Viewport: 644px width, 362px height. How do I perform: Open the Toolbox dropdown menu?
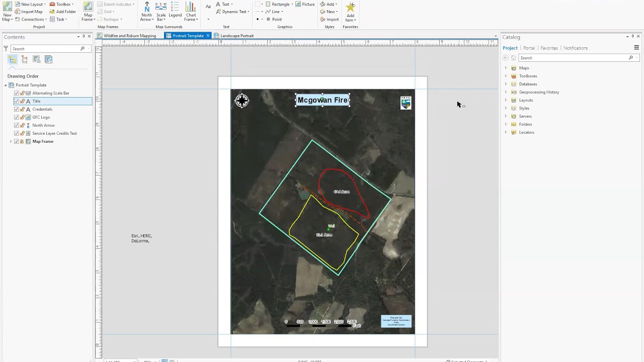(61, 4)
